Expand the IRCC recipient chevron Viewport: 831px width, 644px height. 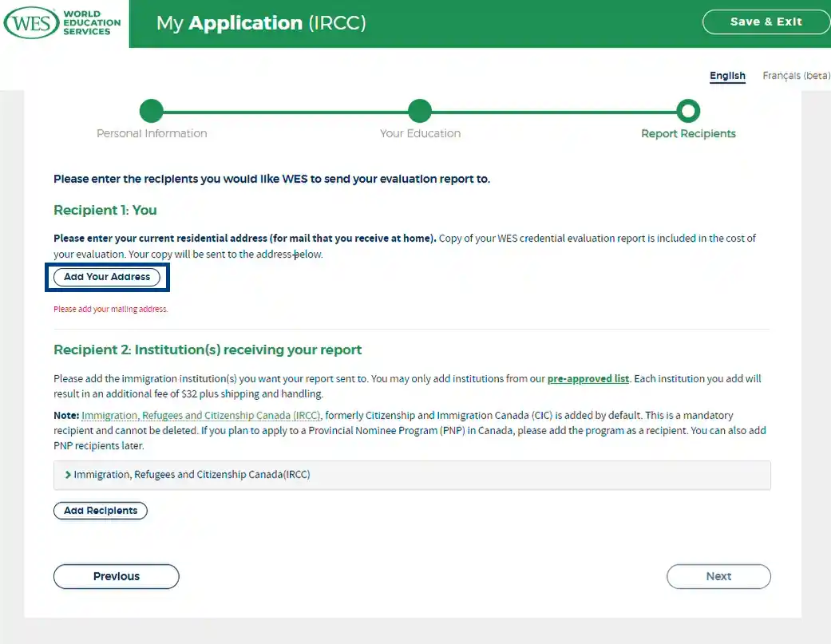pyautogui.click(x=68, y=475)
